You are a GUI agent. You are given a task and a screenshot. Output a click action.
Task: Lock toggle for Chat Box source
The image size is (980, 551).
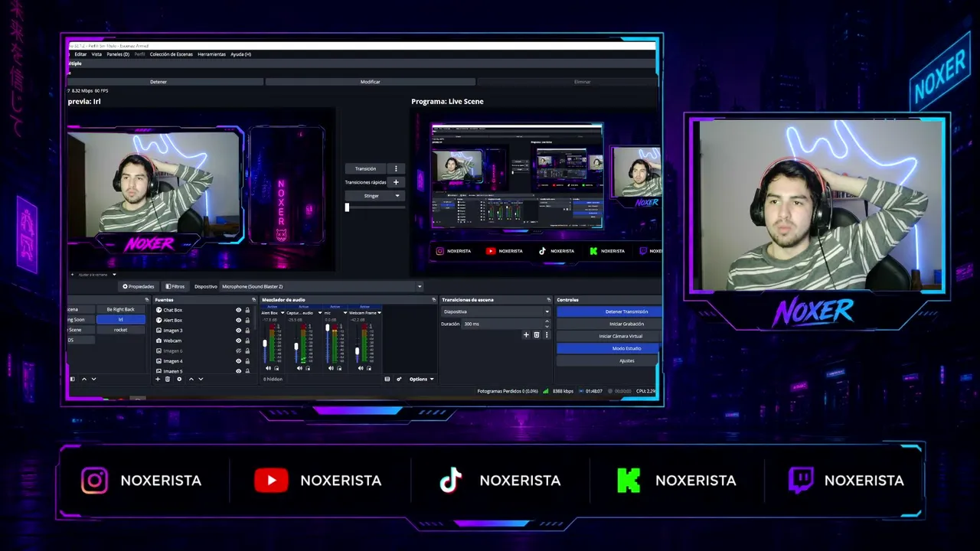tap(247, 310)
